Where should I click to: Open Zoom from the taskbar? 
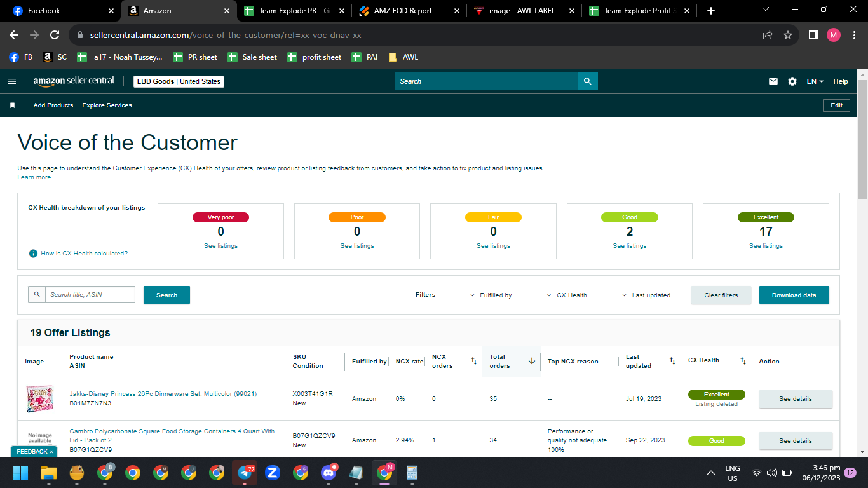273,473
